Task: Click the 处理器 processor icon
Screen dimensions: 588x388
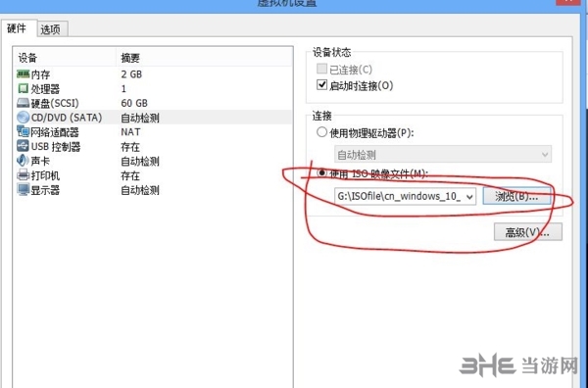Action: pos(23,88)
